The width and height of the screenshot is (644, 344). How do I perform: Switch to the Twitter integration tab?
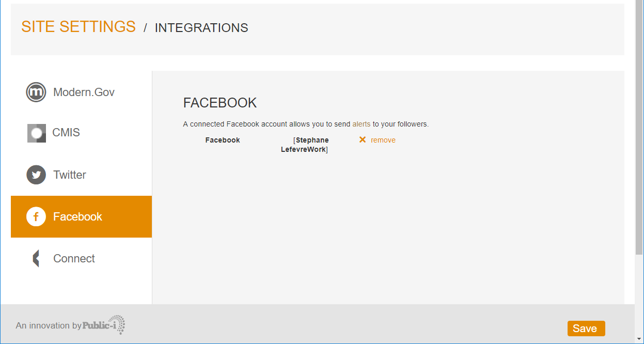point(69,175)
